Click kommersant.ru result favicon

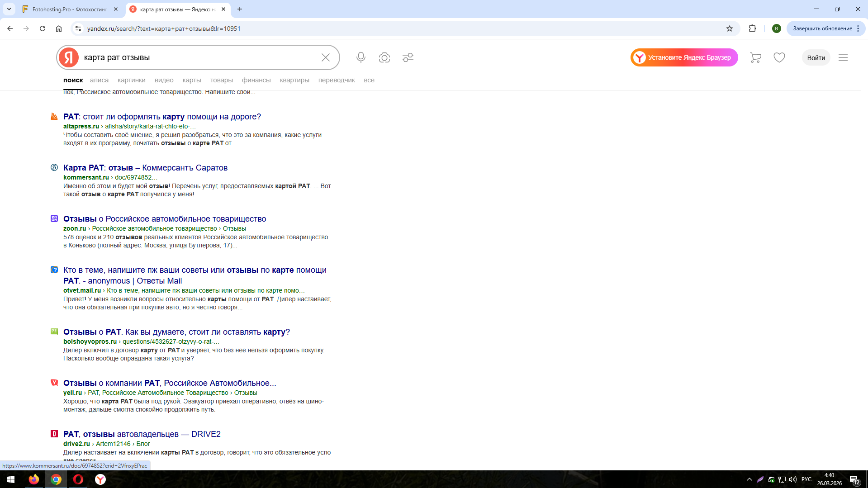54,167
